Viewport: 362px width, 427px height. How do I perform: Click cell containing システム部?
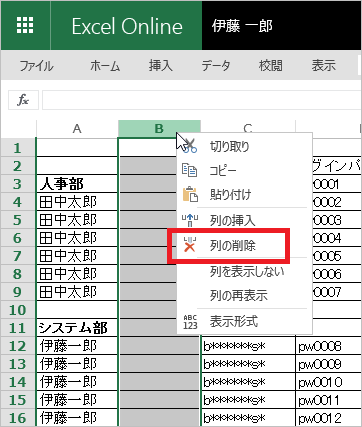coord(77,328)
